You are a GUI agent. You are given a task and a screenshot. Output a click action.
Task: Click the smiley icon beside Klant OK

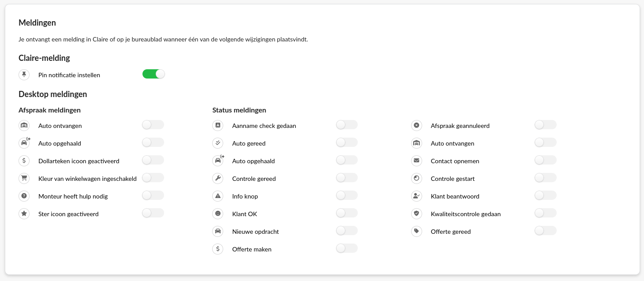(x=217, y=214)
